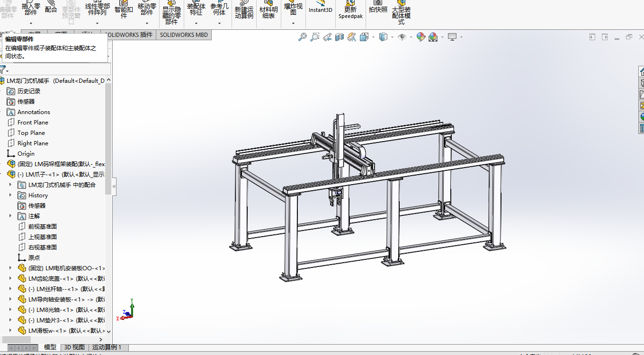Open the 智能扣件 smart fasteners tool
This screenshot has width=644, height=355.
[124, 10]
